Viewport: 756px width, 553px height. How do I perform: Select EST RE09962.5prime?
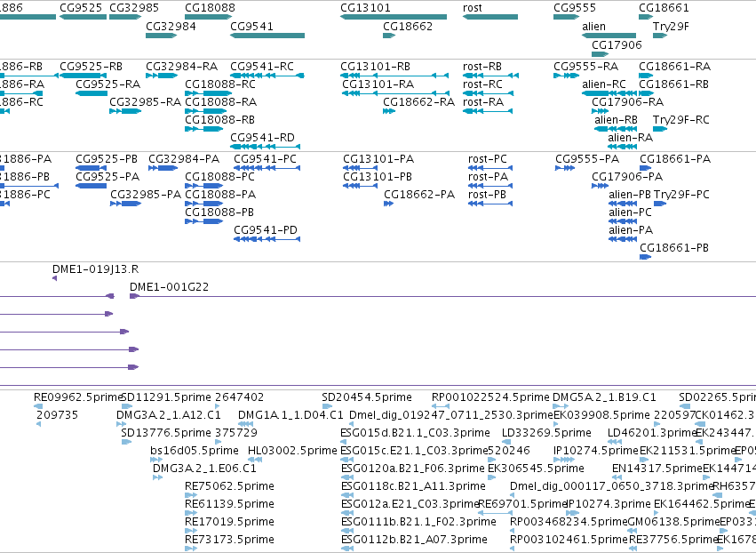tap(78, 397)
